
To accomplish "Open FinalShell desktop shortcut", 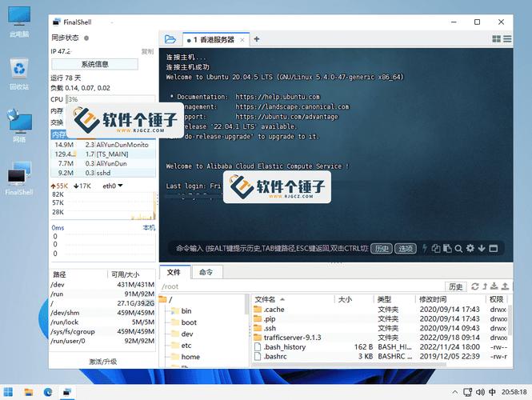I will coord(19,178).
